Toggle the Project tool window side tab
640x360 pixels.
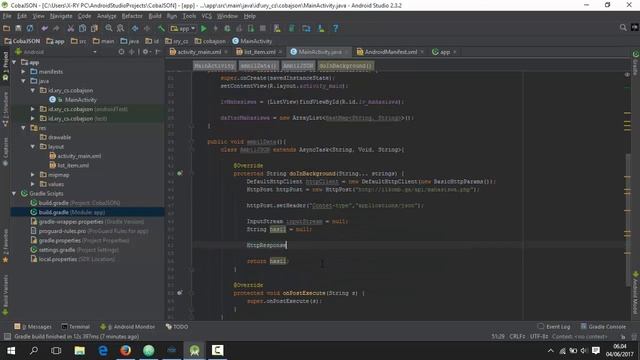tap(5, 65)
